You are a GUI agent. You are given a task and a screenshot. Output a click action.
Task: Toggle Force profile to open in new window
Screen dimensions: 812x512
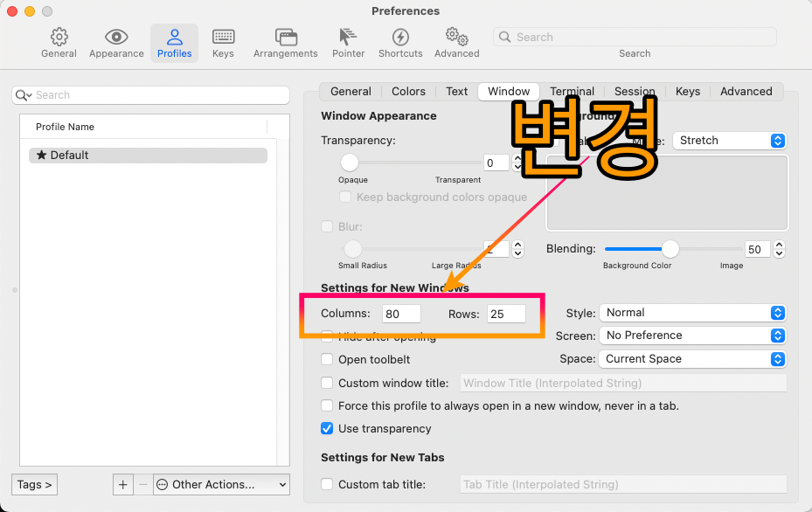327,405
